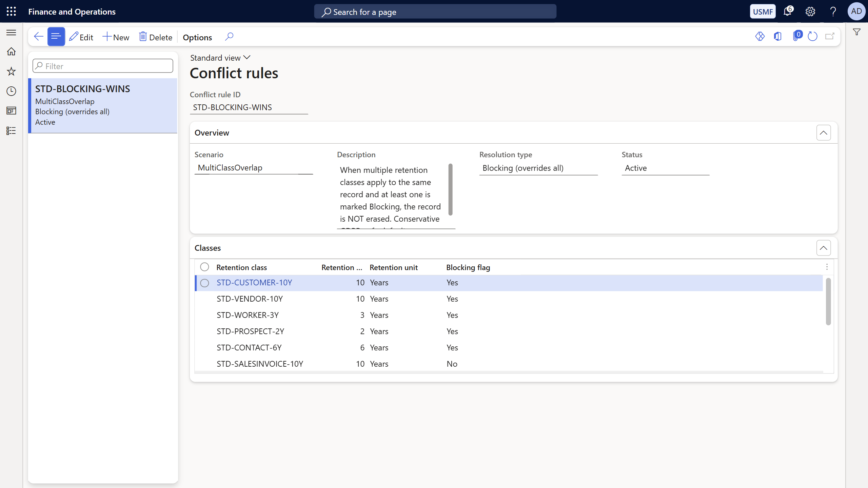Toggle the list view pane button
This screenshot has height=488, width=868.
[56, 37]
